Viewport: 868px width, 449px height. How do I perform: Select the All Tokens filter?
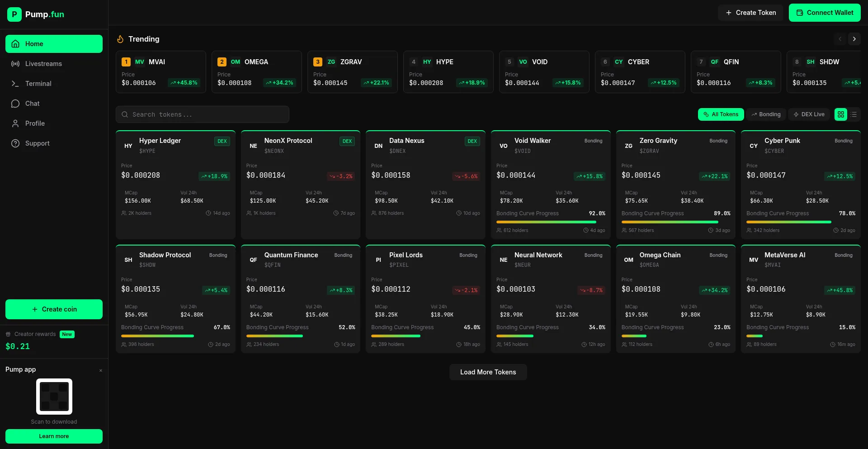(x=721, y=114)
